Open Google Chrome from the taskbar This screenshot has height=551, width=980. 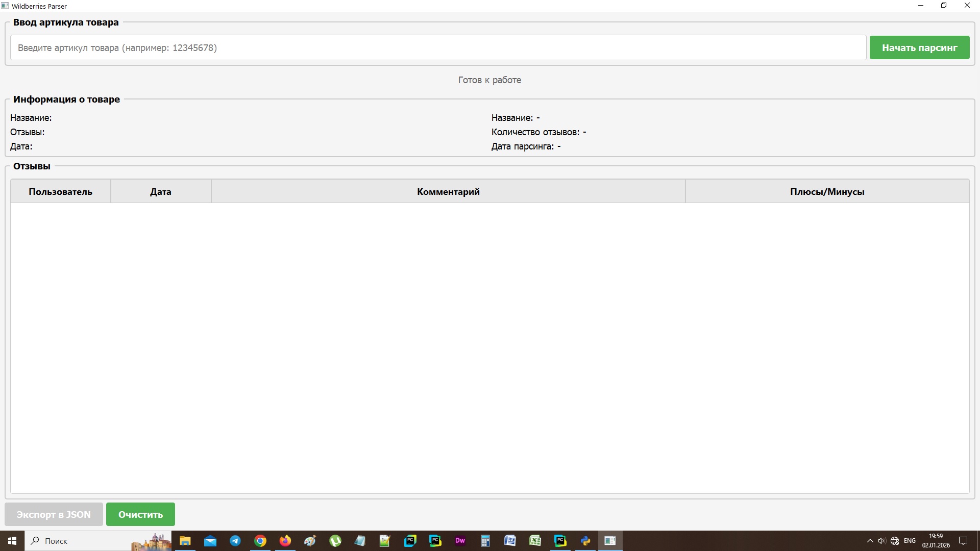click(x=260, y=541)
